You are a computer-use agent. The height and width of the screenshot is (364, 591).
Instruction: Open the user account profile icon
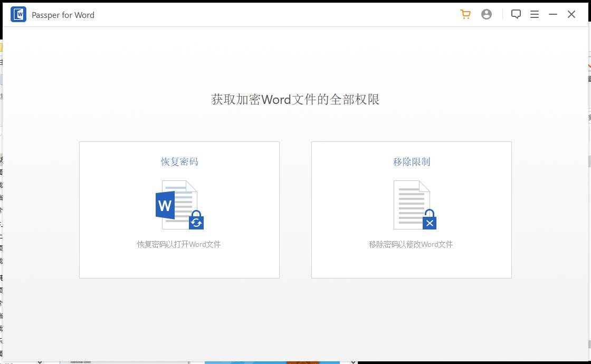click(x=487, y=14)
